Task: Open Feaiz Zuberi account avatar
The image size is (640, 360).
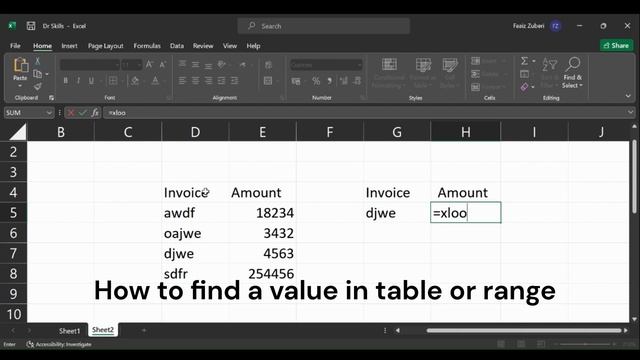Action: point(555,26)
